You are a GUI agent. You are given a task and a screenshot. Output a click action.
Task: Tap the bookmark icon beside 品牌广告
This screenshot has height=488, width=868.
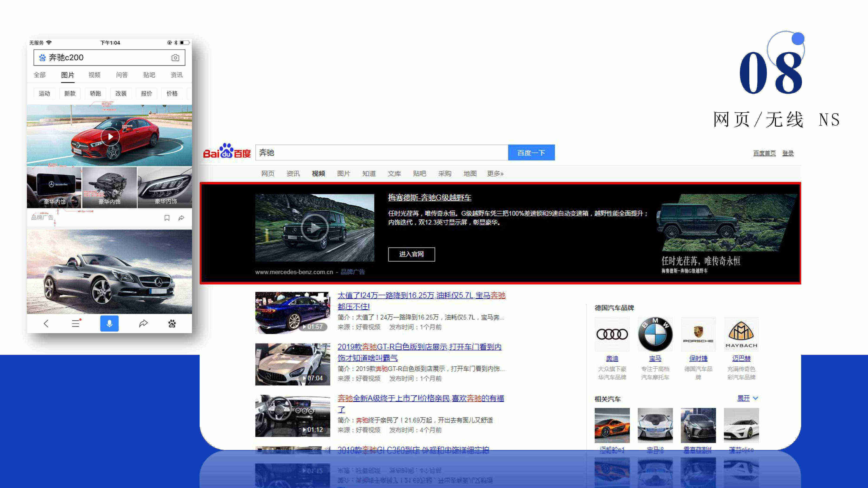167,218
